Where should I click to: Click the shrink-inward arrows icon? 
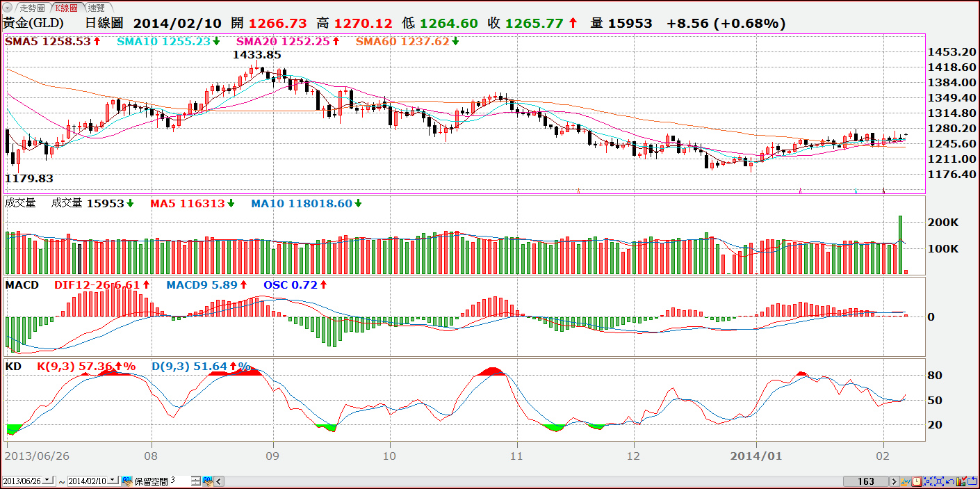click(x=928, y=481)
